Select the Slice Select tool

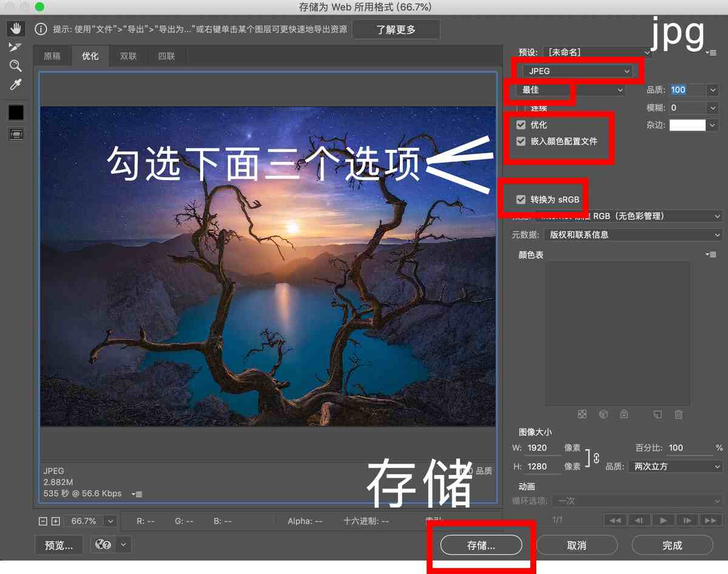[16, 47]
